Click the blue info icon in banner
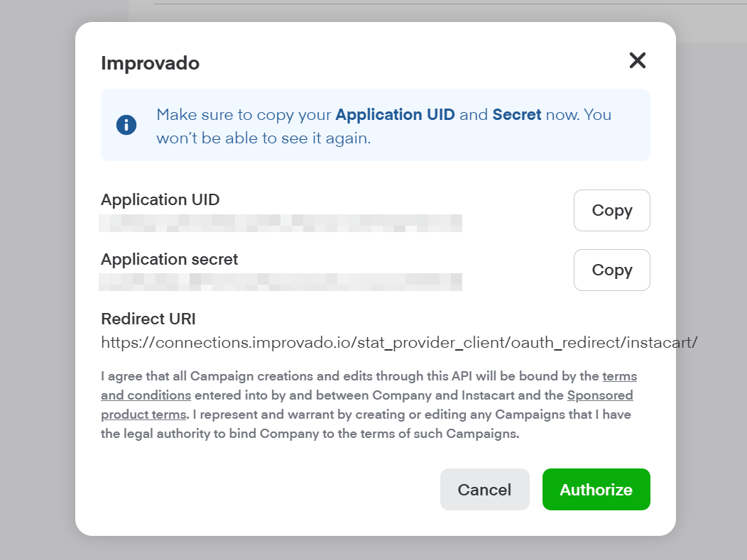 coord(126,126)
